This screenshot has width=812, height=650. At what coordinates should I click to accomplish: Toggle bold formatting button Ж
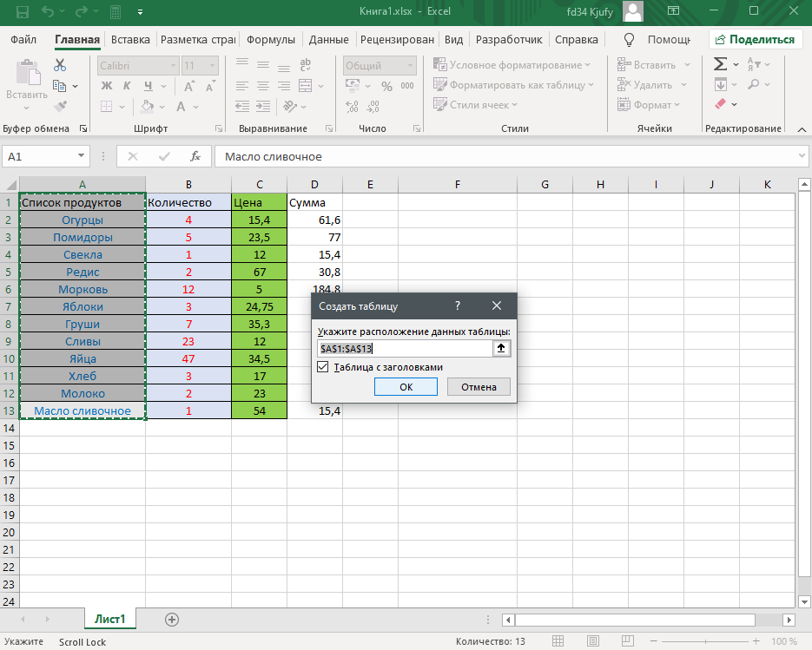[x=107, y=85]
